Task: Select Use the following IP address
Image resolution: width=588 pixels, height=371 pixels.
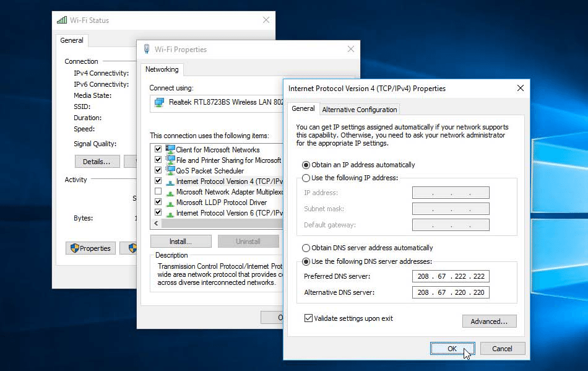Action: pyautogui.click(x=306, y=178)
